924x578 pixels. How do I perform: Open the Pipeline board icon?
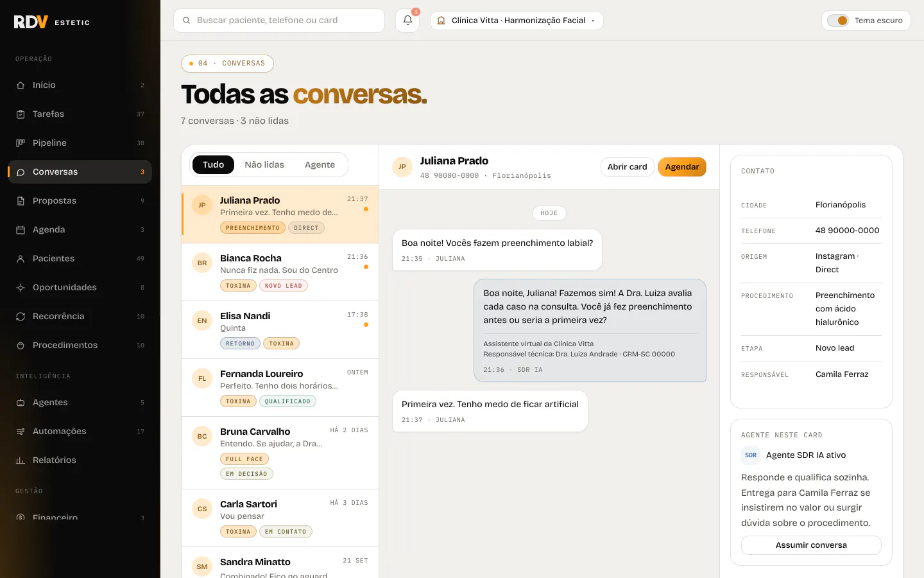21,143
